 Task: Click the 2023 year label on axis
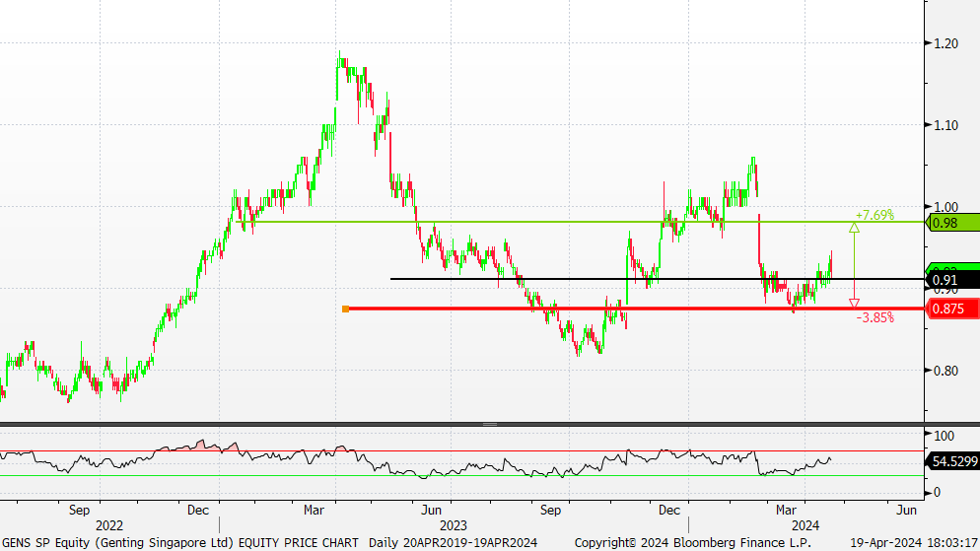[454, 525]
